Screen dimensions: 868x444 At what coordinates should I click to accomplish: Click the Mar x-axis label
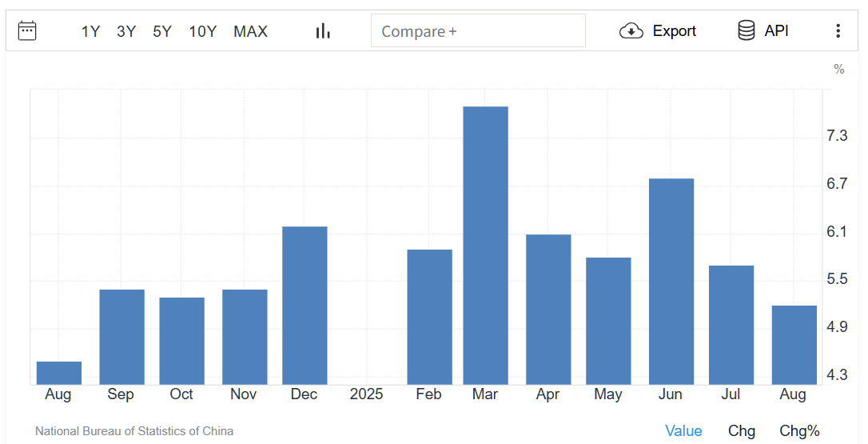point(485,394)
